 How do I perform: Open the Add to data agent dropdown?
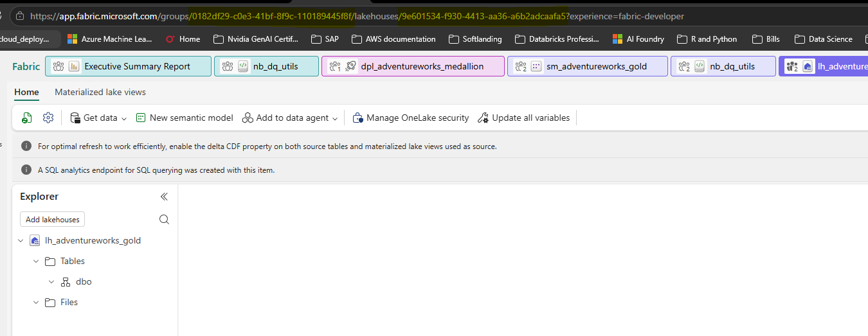[289, 118]
